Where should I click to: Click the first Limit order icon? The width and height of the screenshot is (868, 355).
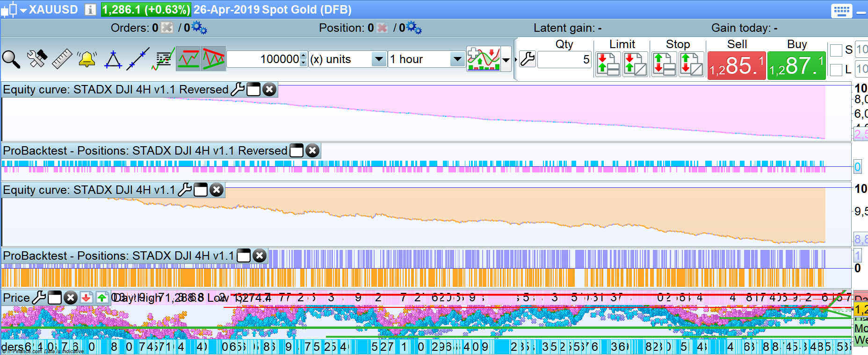click(x=608, y=64)
